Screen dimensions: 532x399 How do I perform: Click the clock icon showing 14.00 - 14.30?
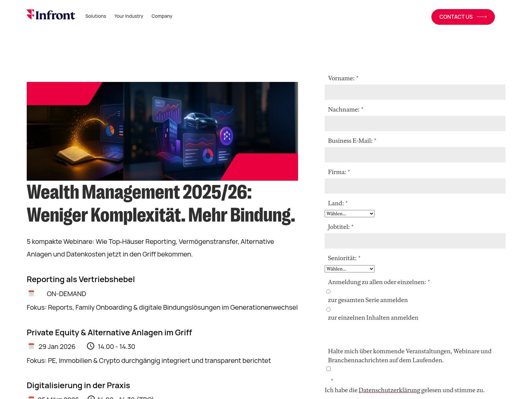pos(90,346)
